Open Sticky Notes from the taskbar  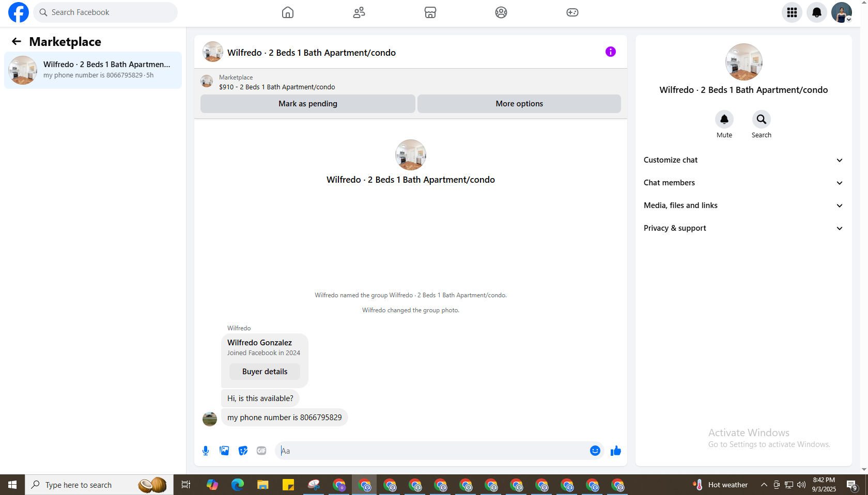click(288, 485)
